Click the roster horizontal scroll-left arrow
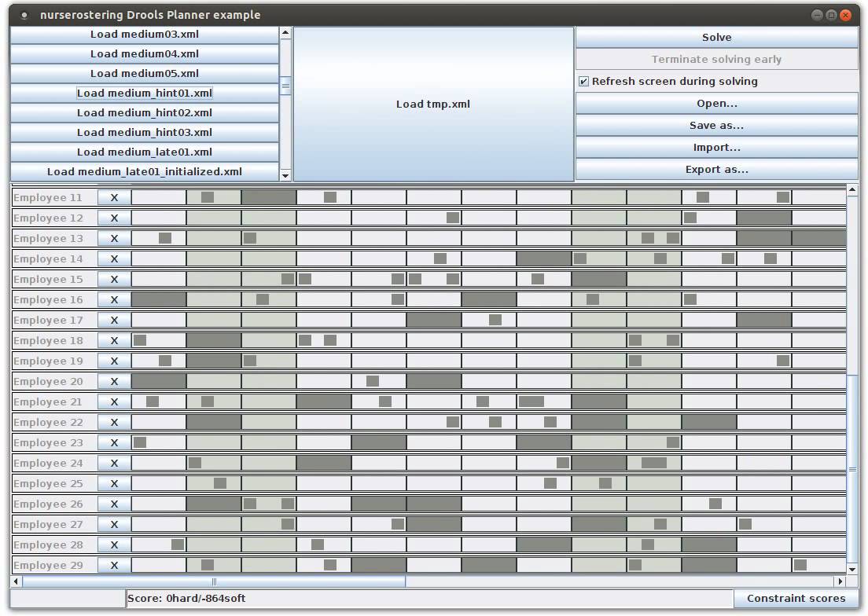 tap(16, 581)
